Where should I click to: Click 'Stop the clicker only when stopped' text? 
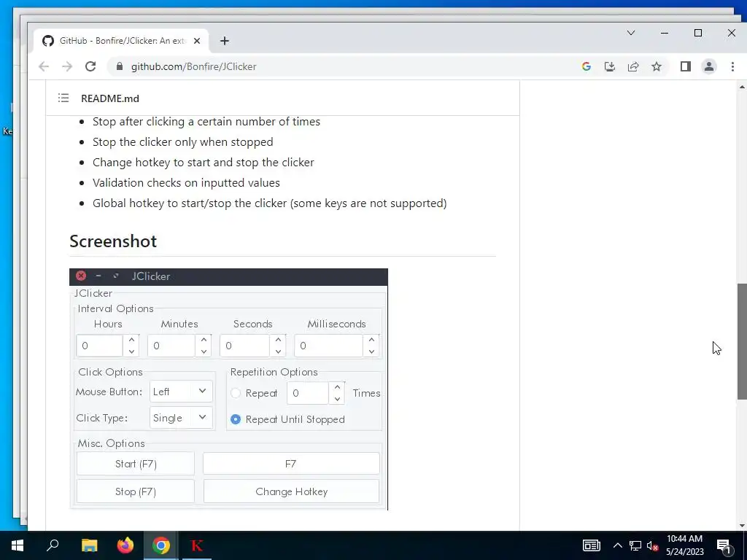183,142
